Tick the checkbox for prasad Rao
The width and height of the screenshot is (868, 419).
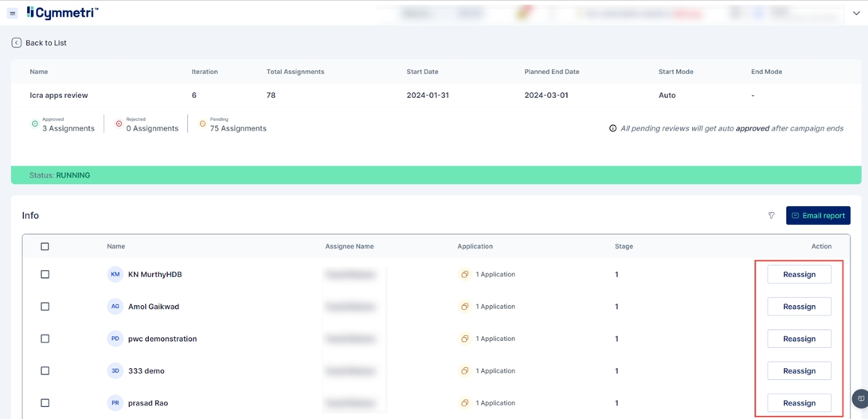45,403
